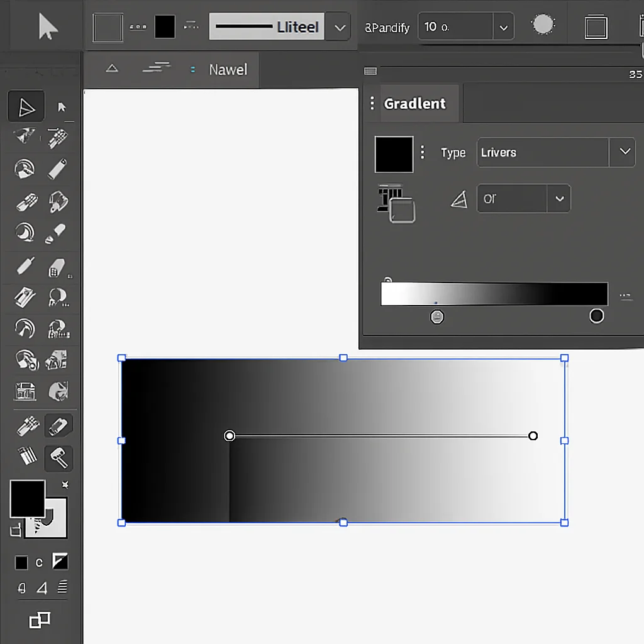
Task: Click the 10 o. value input field
Action: [455, 26]
